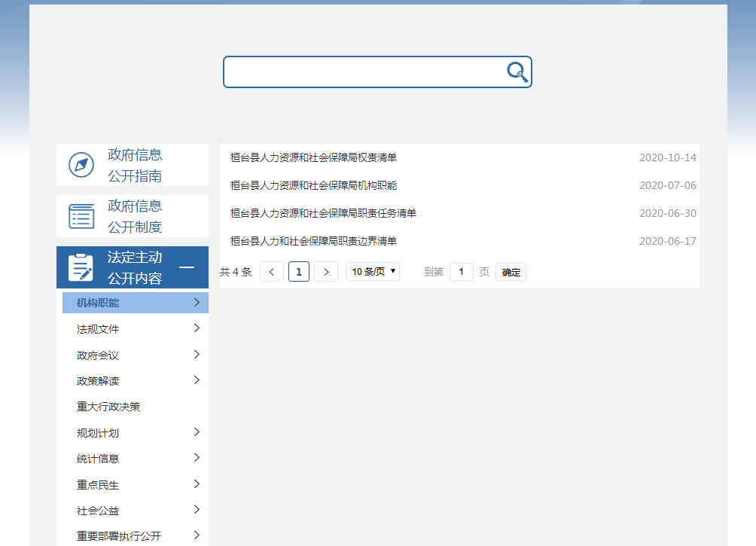This screenshot has width=756, height=546.
Task: Select 法规文件 menu item
Action: pyautogui.click(x=98, y=329)
